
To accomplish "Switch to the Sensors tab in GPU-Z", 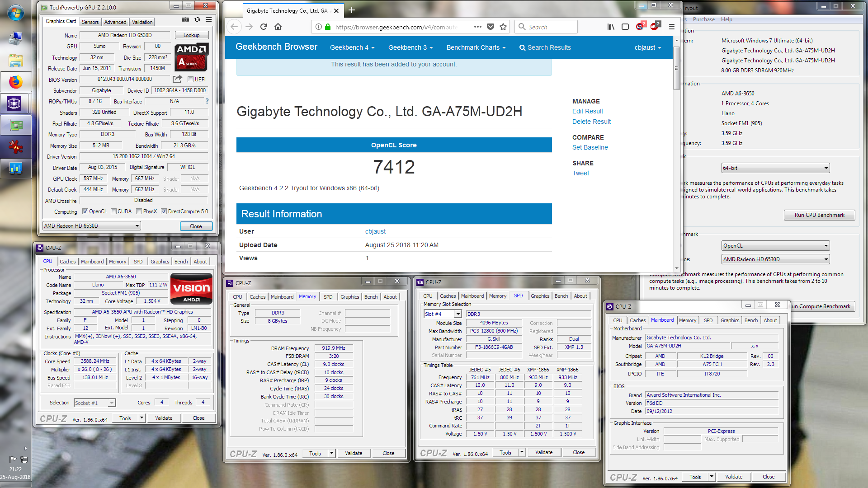I will click(x=90, y=22).
